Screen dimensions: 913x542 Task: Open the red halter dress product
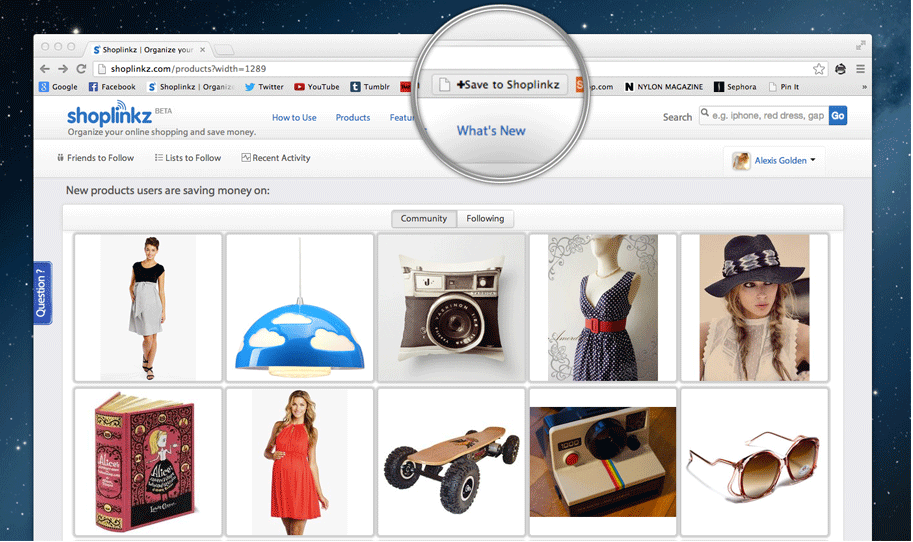[x=299, y=462]
